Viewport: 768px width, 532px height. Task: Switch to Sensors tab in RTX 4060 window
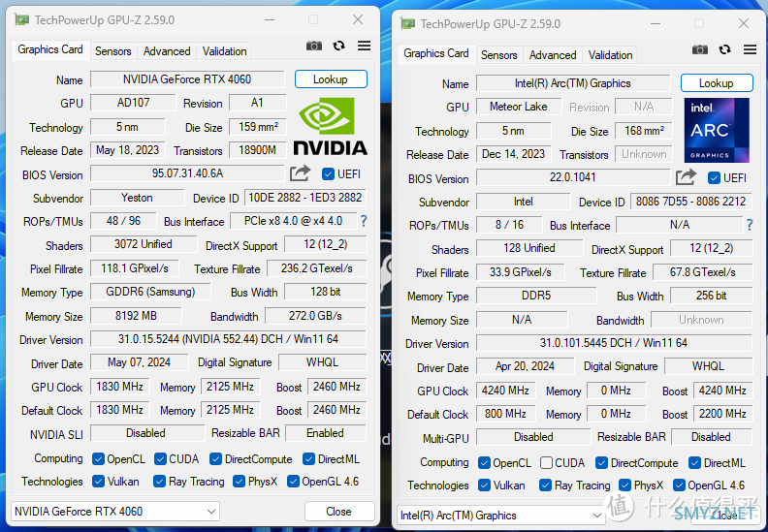113,51
